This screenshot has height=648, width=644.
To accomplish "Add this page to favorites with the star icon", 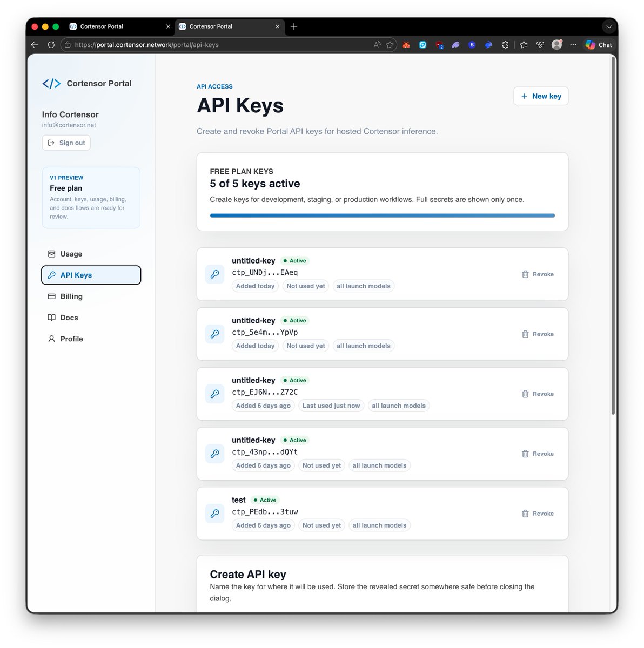I will click(x=390, y=45).
